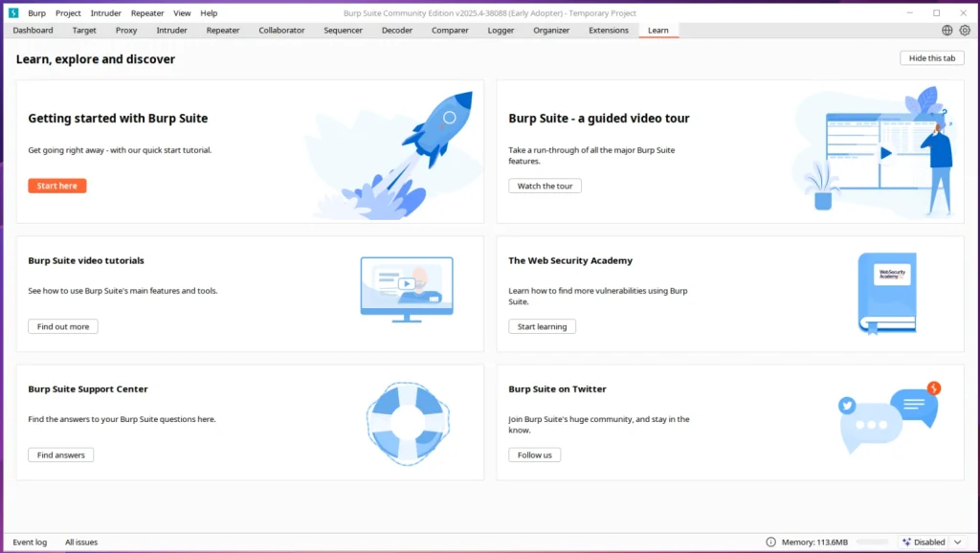Click the video tutorials monitor illustration

point(407,289)
